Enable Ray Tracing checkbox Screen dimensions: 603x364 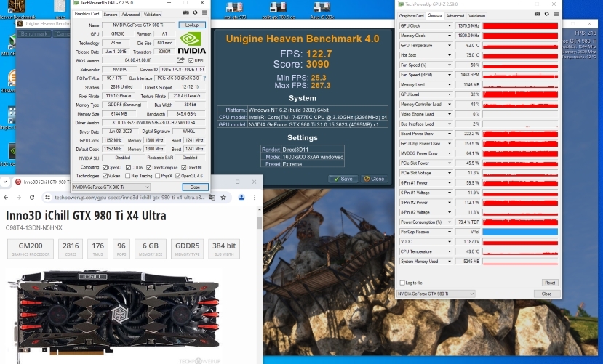coord(128,176)
